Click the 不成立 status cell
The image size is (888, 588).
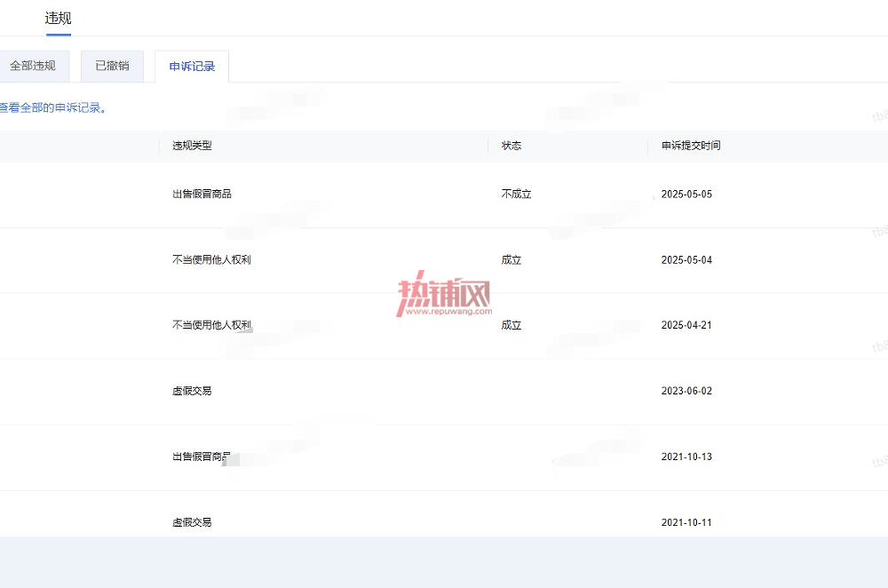pos(517,195)
